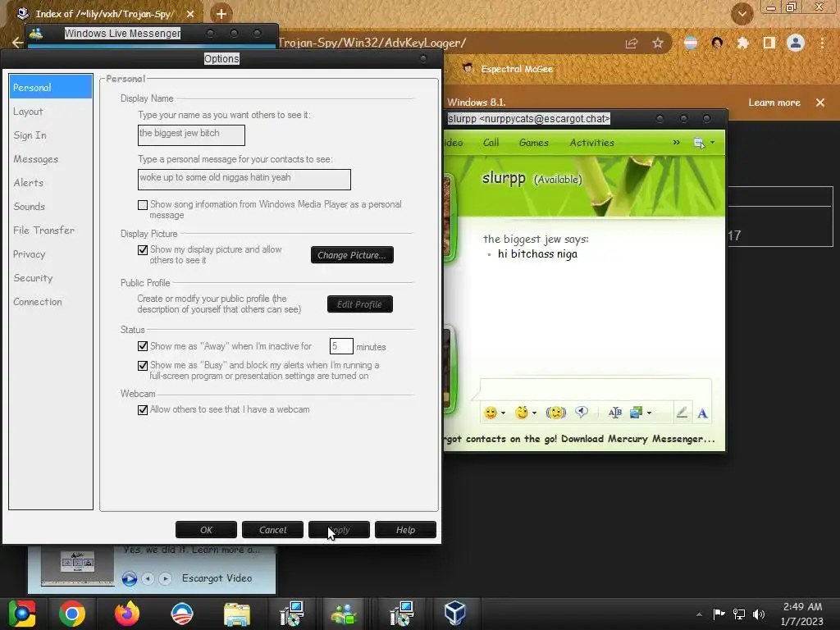Open the Alerts category in Options

tap(29, 183)
